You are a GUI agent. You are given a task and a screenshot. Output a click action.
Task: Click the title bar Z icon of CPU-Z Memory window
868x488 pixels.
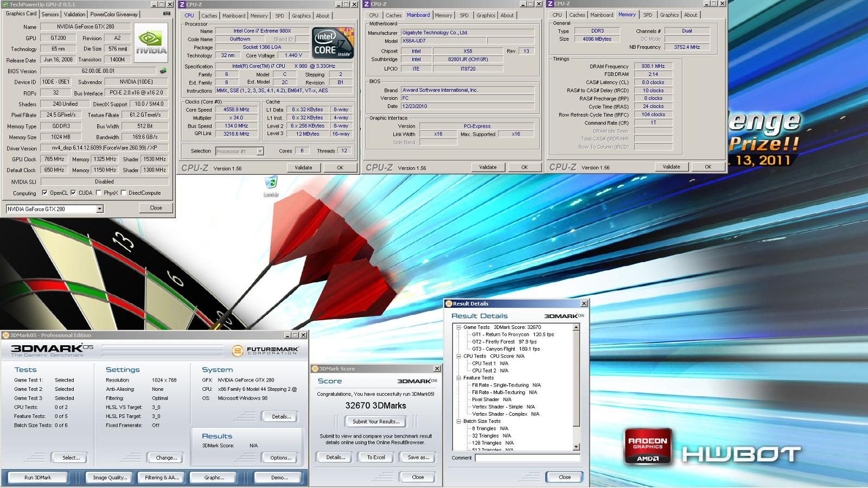[x=550, y=4]
